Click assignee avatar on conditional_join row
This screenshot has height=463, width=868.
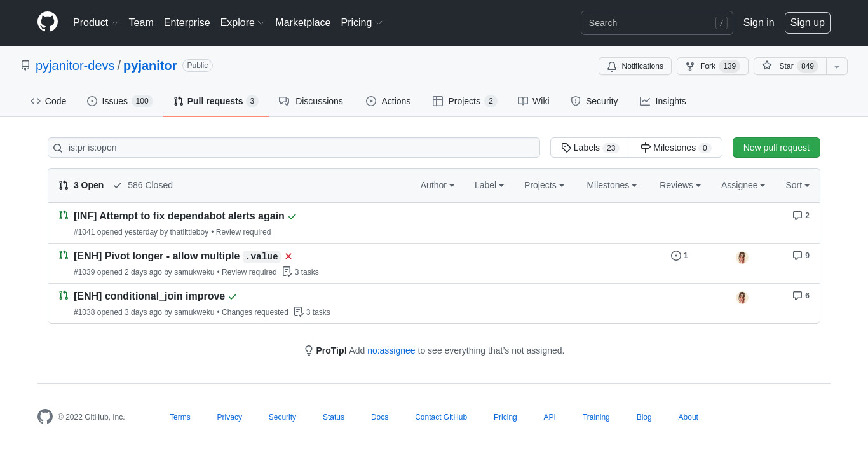point(742,298)
